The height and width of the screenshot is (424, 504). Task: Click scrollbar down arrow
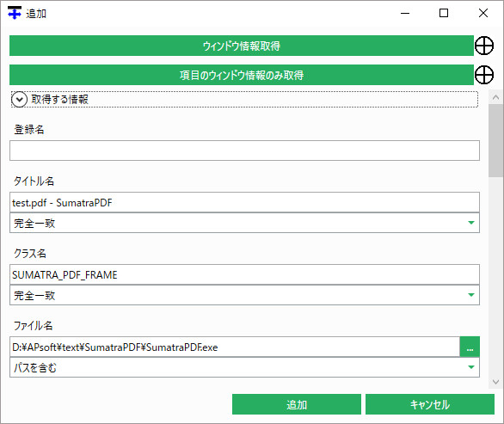[x=495, y=382]
